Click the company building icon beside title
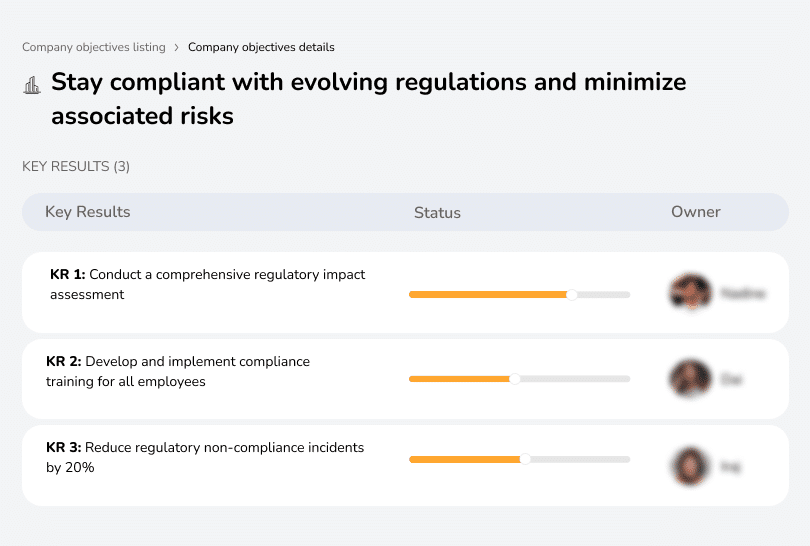Image resolution: width=810 pixels, height=546 pixels. 32,85
